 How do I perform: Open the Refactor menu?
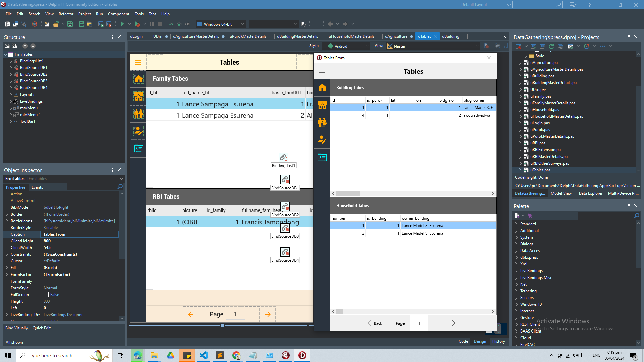(x=66, y=14)
